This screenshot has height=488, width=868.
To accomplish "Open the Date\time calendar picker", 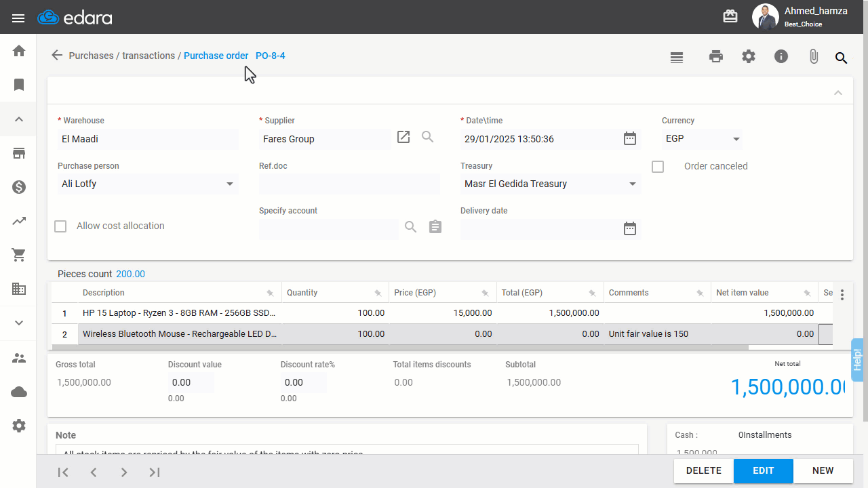I will point(630,138).
